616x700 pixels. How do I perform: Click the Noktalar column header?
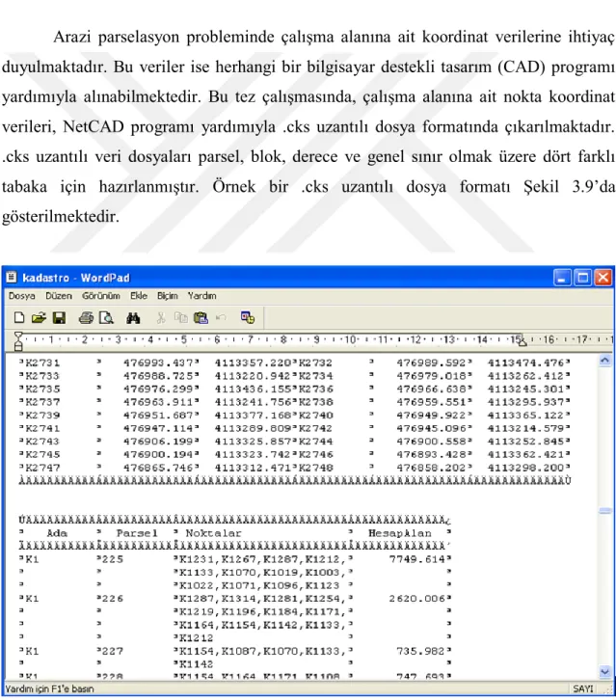pos(213,533)
